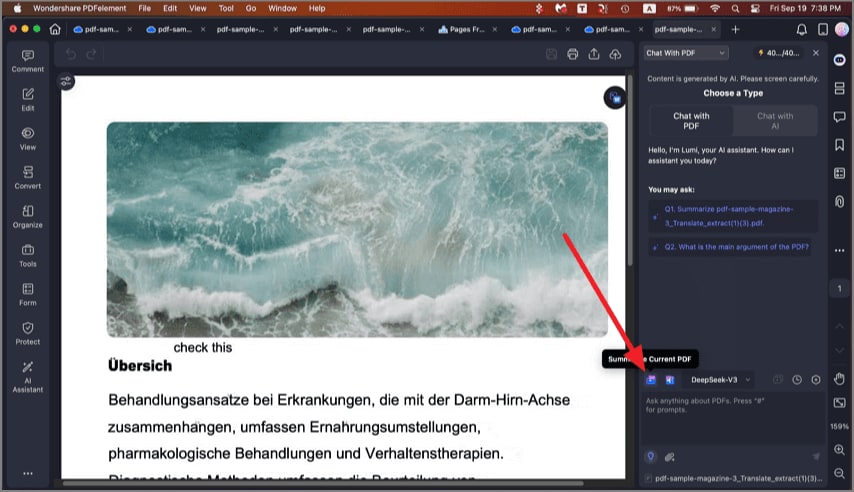Click the cloud upload icon in toolbar
The width and height of the screenshot is (854, 492).
pyautogui.click(x=615, y=54)
